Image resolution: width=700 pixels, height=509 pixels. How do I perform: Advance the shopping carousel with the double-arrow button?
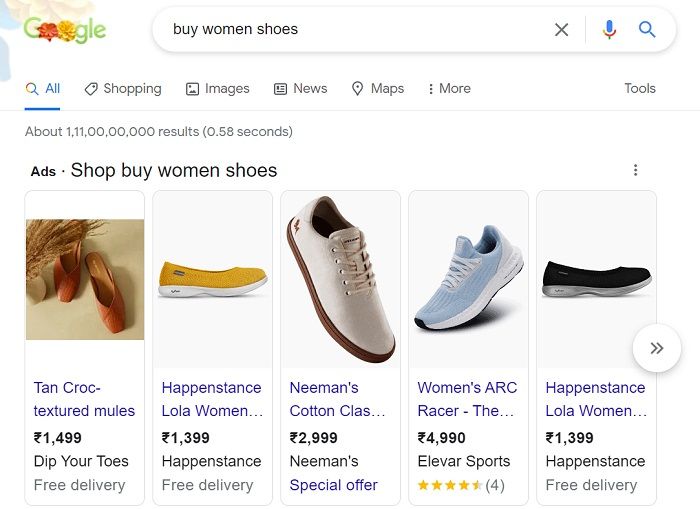(657, 348)
